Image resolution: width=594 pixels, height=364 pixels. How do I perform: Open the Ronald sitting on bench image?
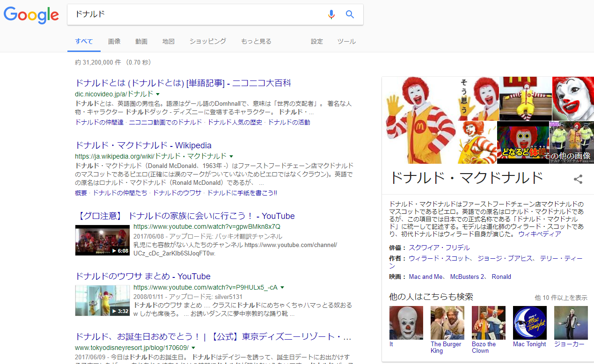[525, 99]
